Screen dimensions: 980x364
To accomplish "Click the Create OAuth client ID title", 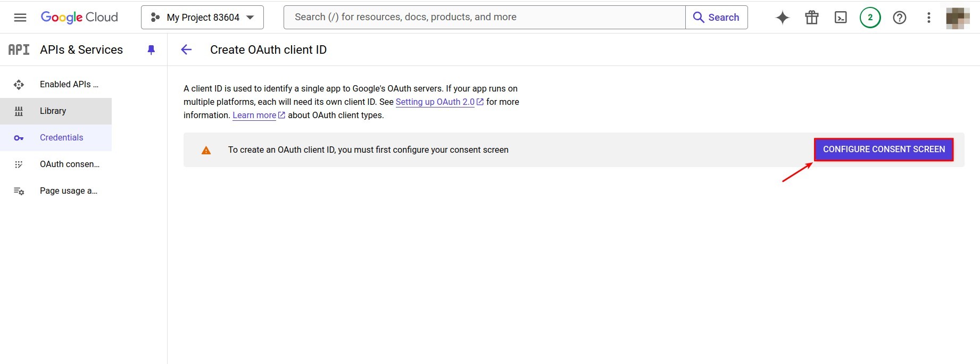I will 268,49.
